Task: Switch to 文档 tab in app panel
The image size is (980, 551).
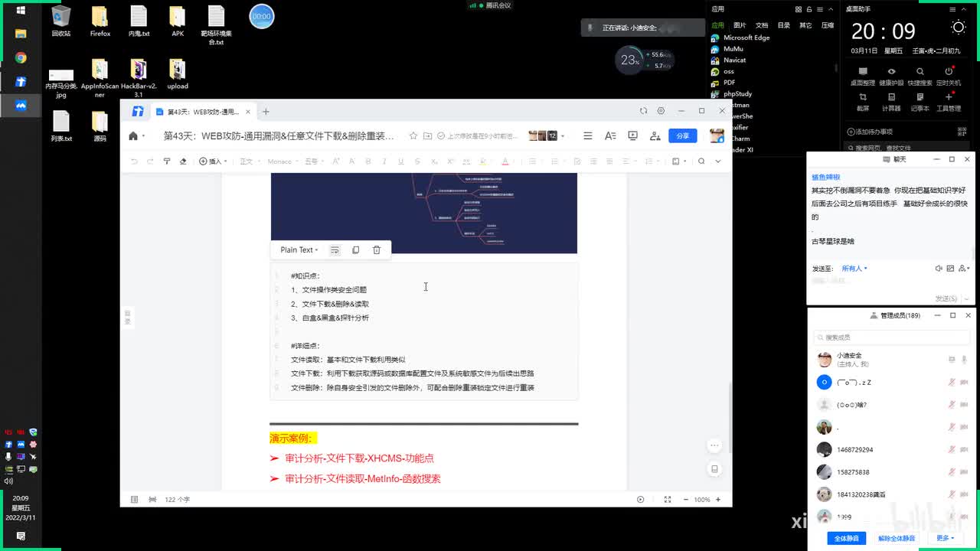Action: [762, 25]
